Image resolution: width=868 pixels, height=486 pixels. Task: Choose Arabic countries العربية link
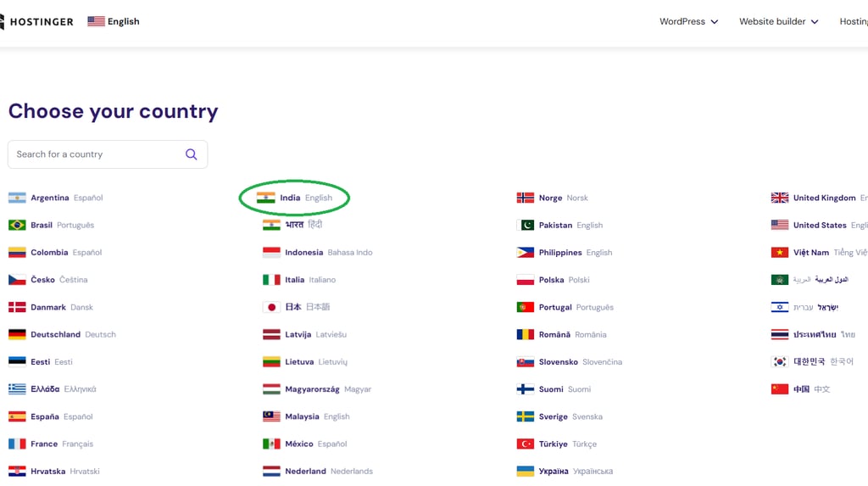pos(810,280)
